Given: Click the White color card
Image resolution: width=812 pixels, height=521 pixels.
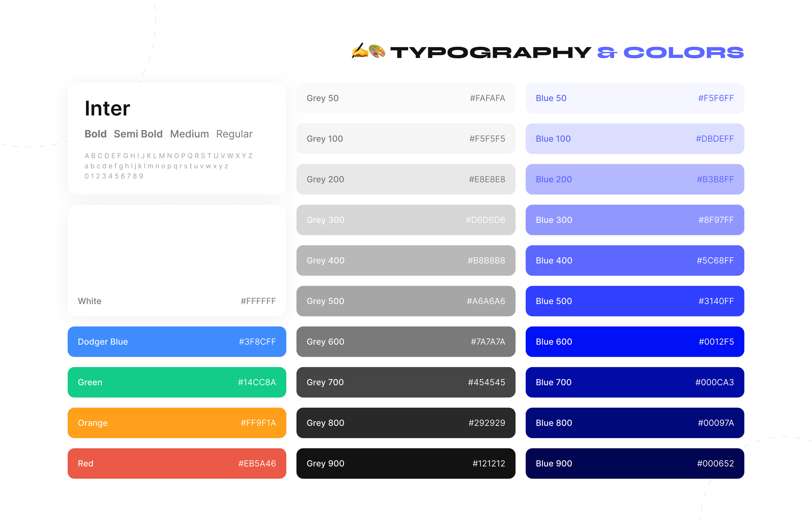Looking at the screenshot, I should 177,260.
